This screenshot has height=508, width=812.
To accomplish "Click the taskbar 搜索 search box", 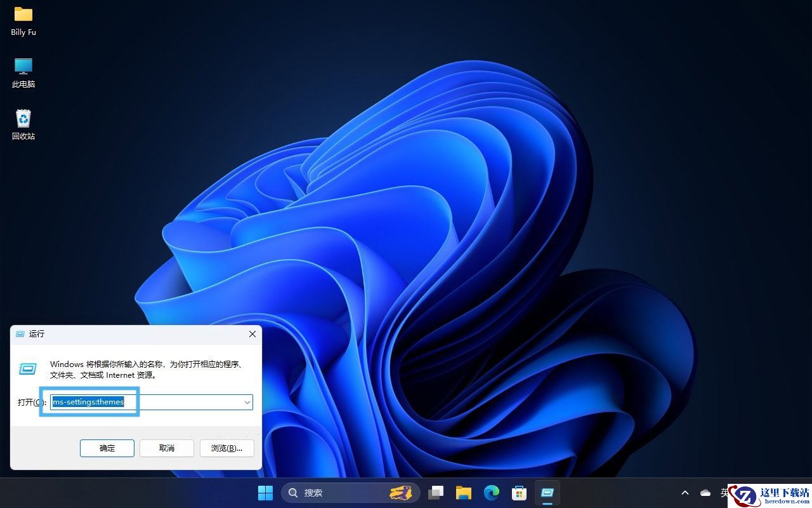I will pyautogui.click(x=351, y=492).
